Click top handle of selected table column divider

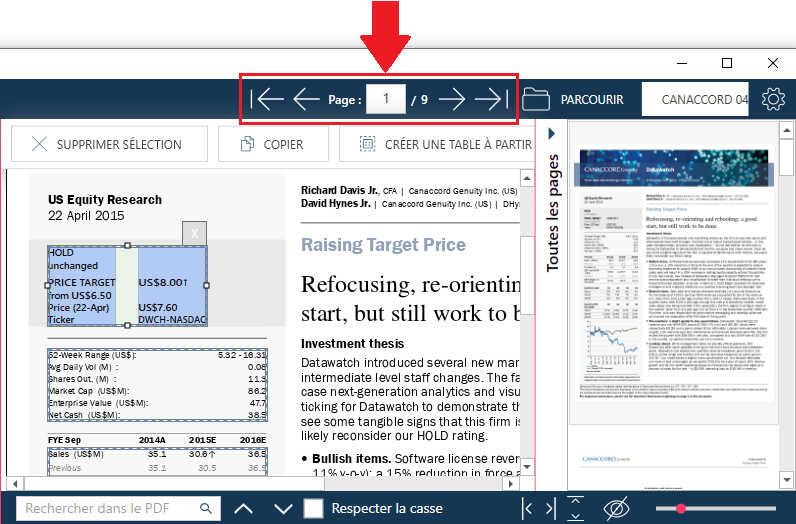[127, 246]
